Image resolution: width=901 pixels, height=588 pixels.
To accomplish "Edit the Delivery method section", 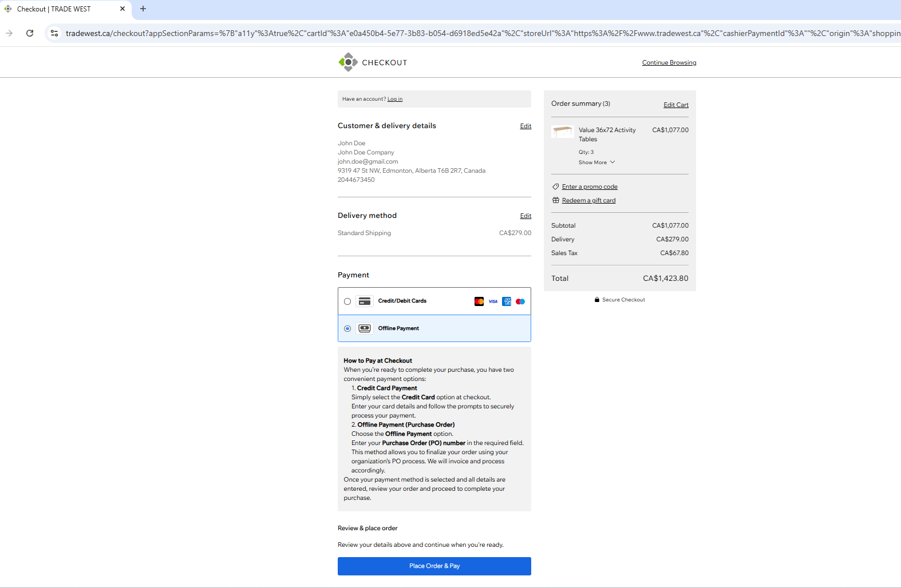I will (x=525, y=216).
